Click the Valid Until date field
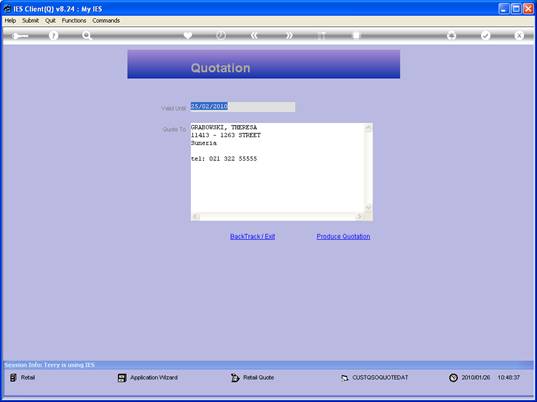The width and height of the screenshot is (537, 402). pos(242,106)
